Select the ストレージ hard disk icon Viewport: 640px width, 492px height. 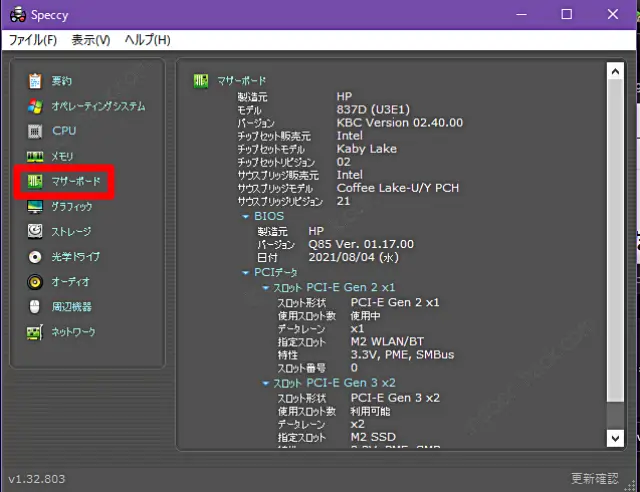click(35, 232)
